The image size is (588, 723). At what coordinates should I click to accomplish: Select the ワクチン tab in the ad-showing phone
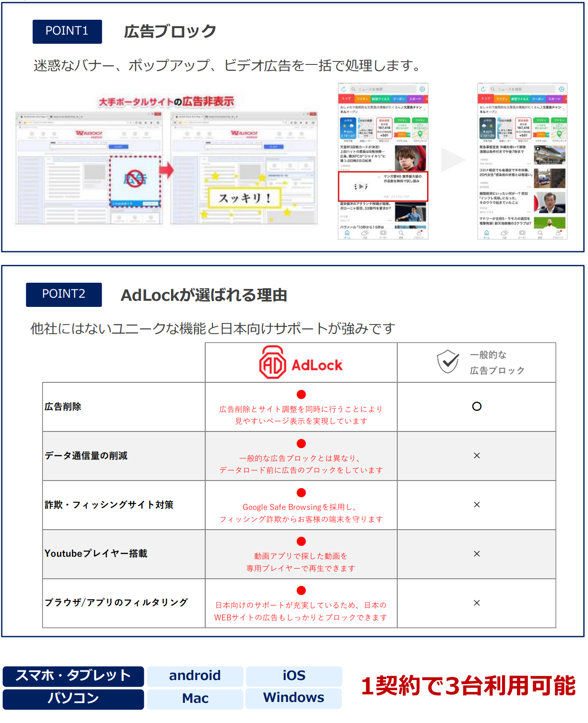(363, 99)
